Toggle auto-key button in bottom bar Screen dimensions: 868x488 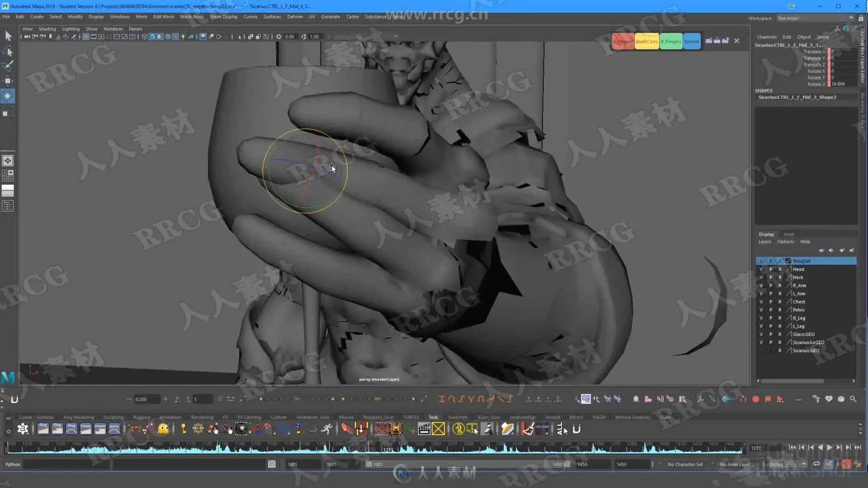point(846,465)
